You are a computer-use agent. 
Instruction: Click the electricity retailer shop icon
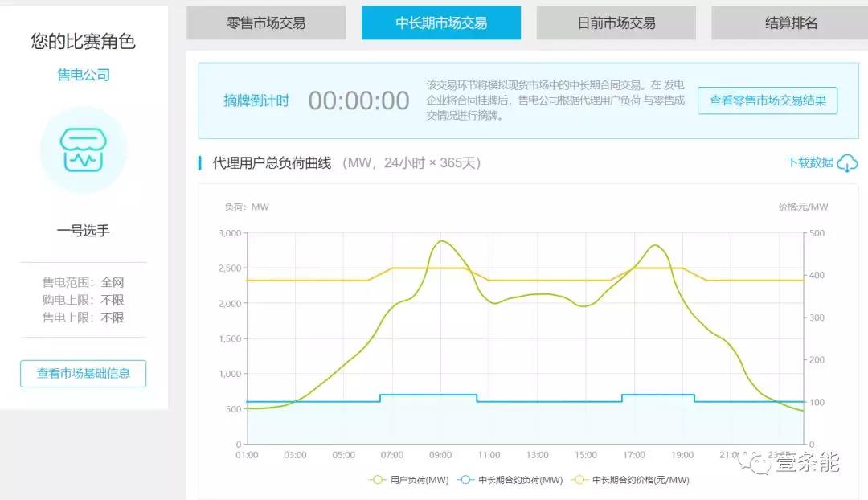pos(83,150)
